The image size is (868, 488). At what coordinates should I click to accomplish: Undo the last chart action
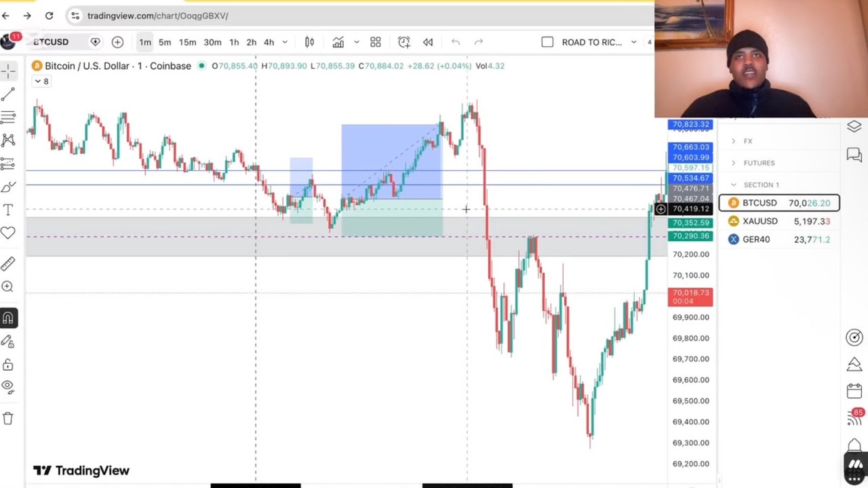pyautogui.click(x=456, y=42)
